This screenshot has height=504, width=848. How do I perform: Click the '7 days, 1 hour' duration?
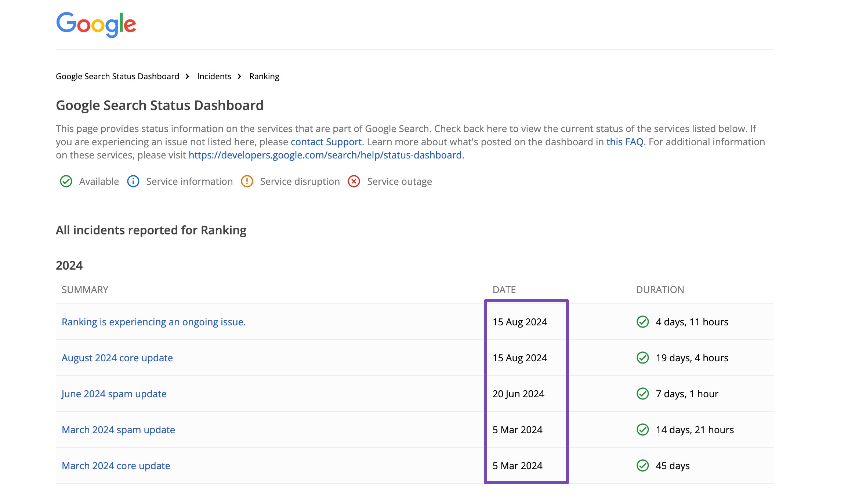687,394
